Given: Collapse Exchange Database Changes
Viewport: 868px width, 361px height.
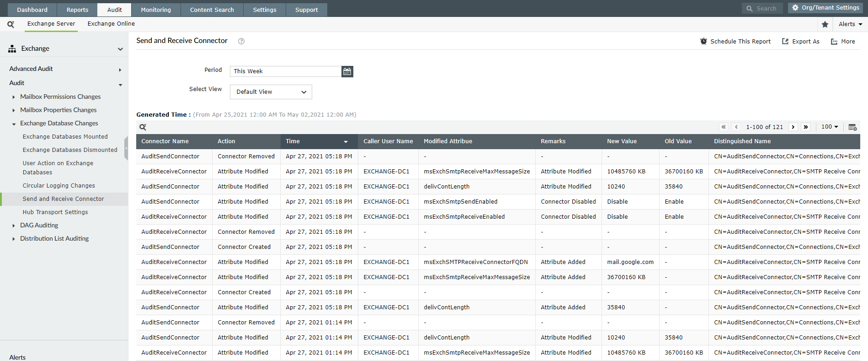Looking at the screenshot, I should (x=14, y=124).
